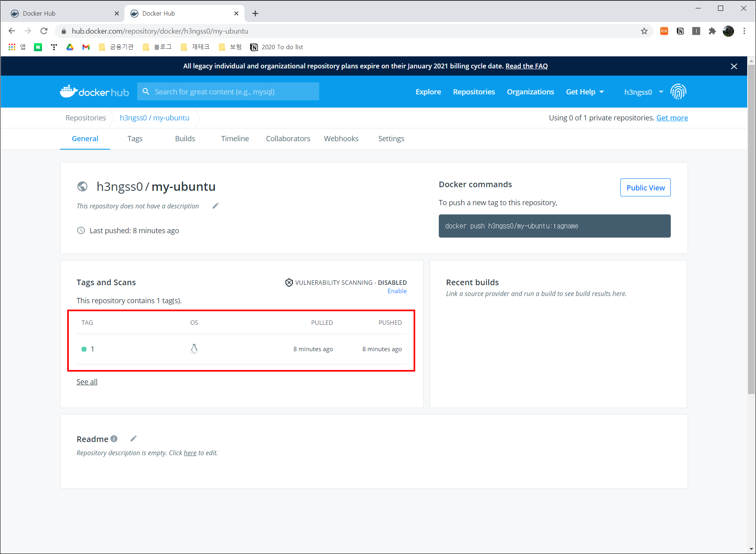Open the Timeline tab
The image size is (756, 554).
[235, 139]
